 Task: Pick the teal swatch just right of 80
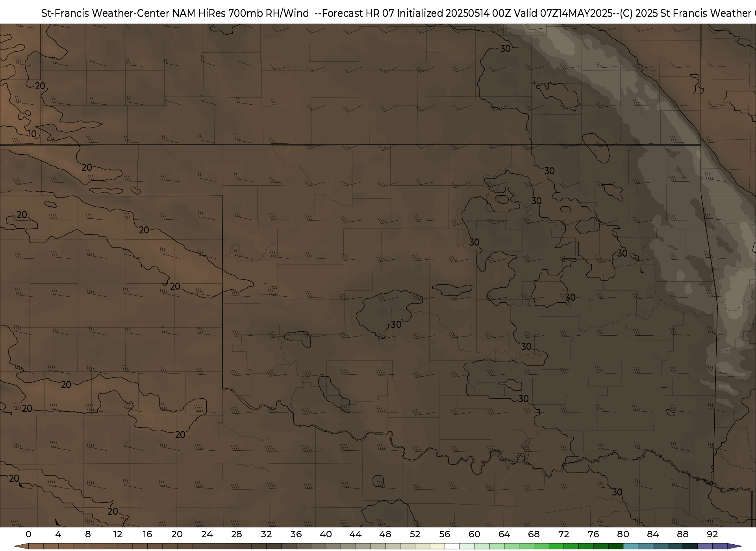click(631, 546)
